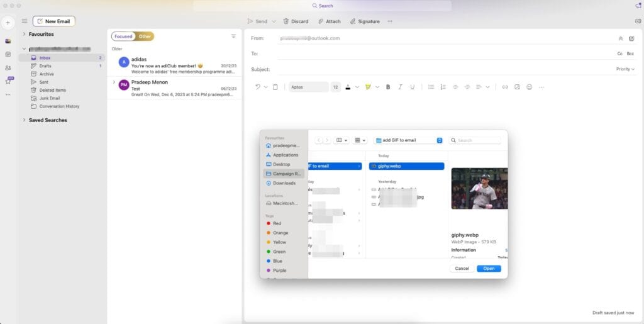Click the undo icon in formatting bar
644x324 pixels.
coord(257,87)
